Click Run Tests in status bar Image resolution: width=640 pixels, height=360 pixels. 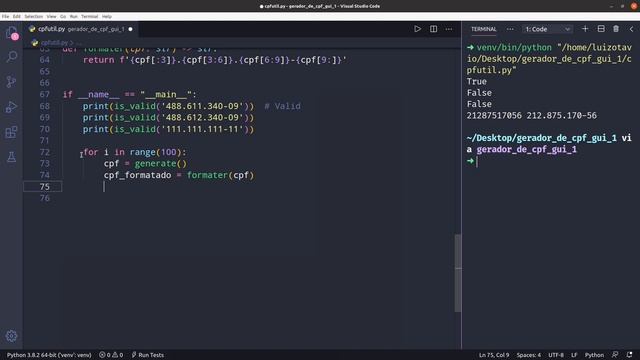coord(147,355)
